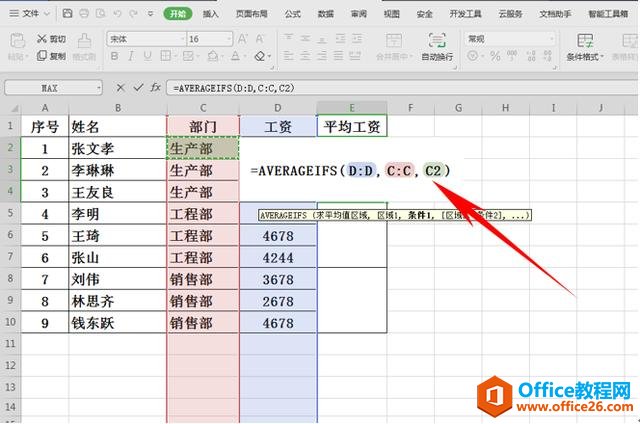Click the 平均工资 header cell
This screenshot has width=640, height=424.
tap(352, 126)
